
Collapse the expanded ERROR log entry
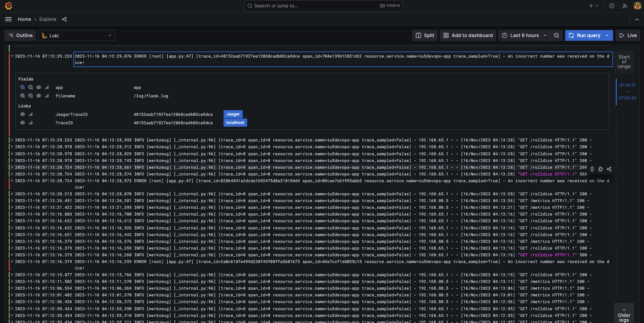pyautogui.click(x=12, y=56)
